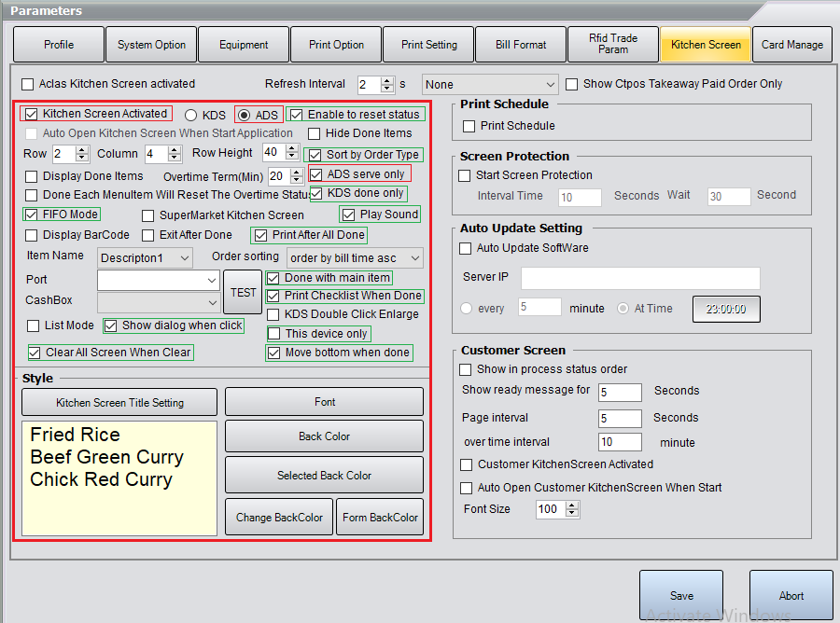Screen dimensions: 840x623
Task: Switch to System Option tab
Action: click(151, 45)
